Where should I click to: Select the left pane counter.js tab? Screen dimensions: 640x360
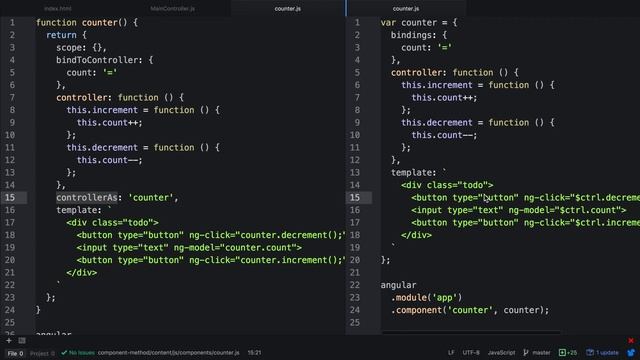(288, 8)
